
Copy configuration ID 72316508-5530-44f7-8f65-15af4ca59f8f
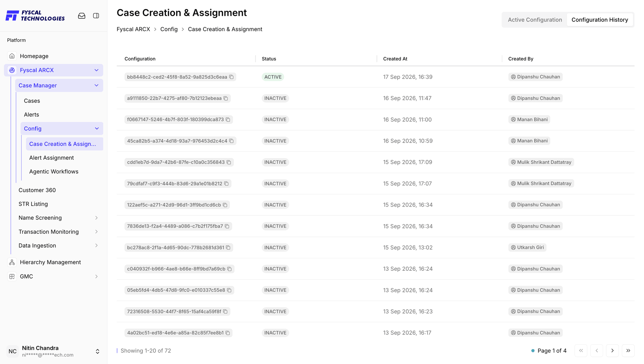point(225,312)
